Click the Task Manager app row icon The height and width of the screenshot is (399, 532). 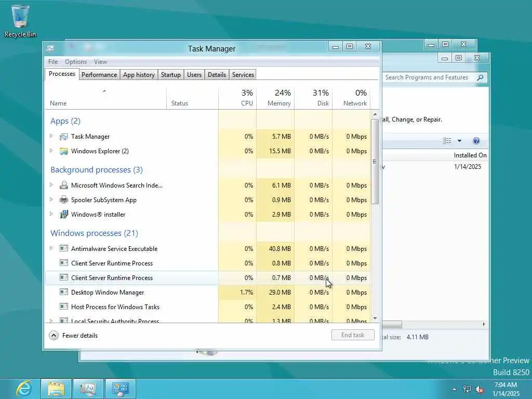63,137
